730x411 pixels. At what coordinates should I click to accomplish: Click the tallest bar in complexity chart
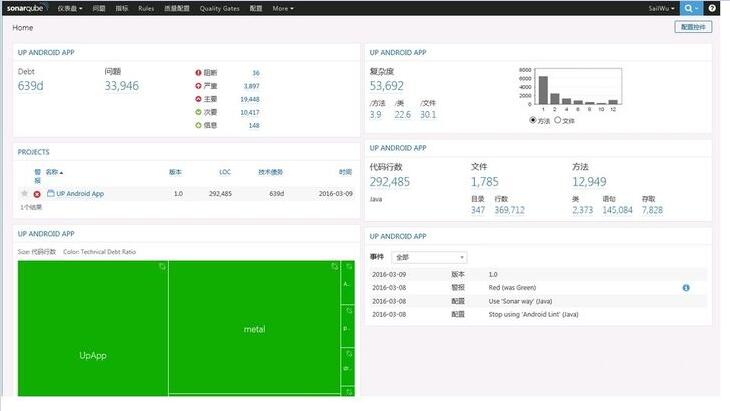click(x=543, y=90)
